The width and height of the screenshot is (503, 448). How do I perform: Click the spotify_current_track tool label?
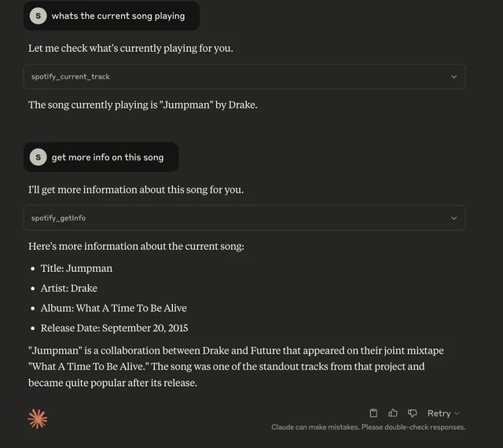(71, 77)
